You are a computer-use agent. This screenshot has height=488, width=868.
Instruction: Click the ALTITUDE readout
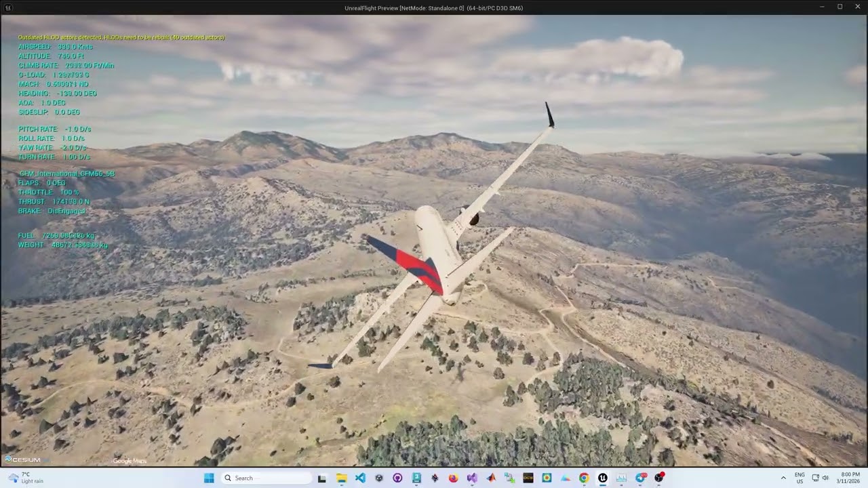(x=52, y=56)
